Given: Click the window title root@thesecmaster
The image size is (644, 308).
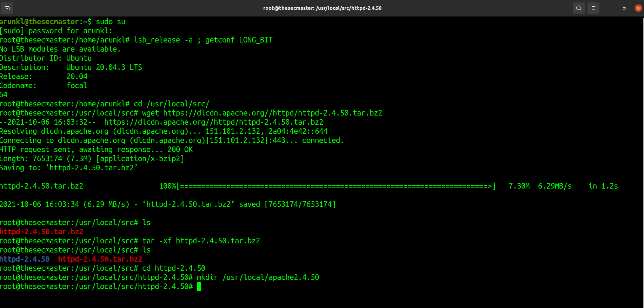Looking at the screenshot, I should coord(322,8).
